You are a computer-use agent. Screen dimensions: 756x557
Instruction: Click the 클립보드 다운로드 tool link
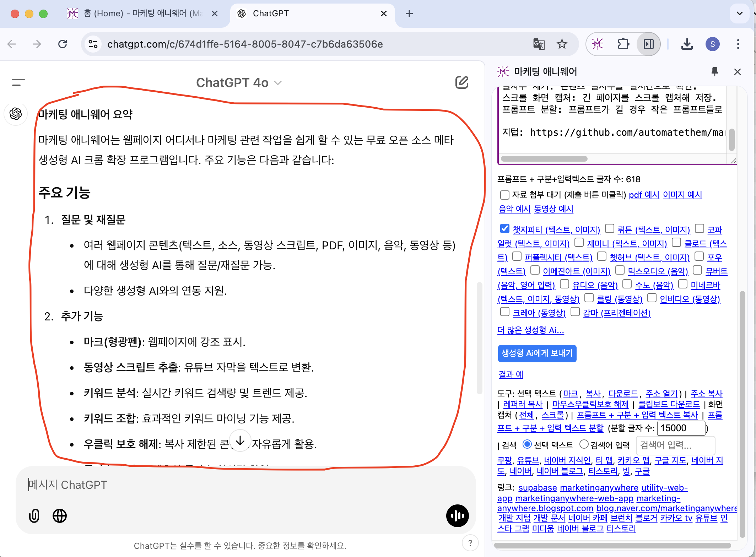point(669,404)
